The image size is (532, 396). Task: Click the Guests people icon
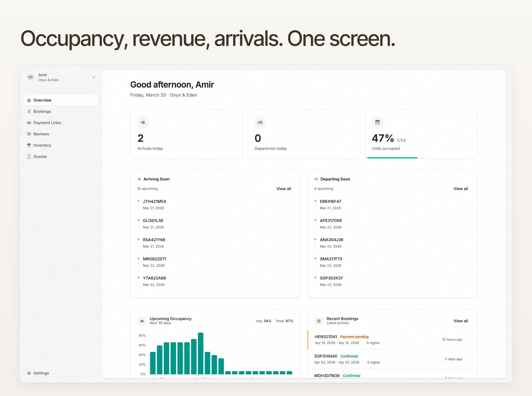coord(29,157)
